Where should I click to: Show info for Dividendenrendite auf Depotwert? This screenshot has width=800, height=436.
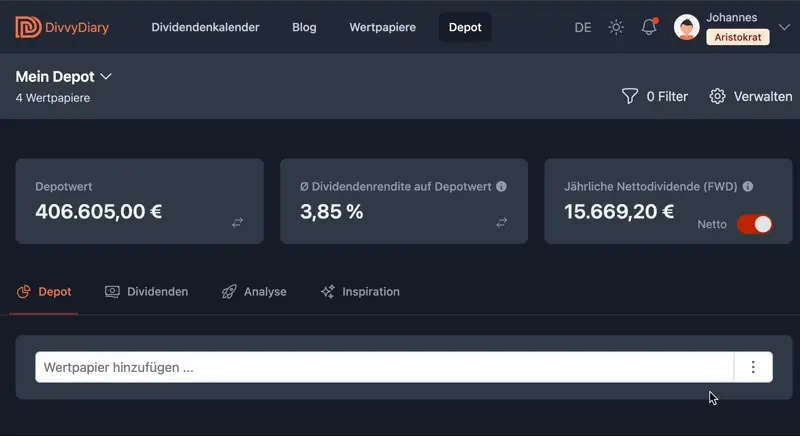click(x=501, y=186)
